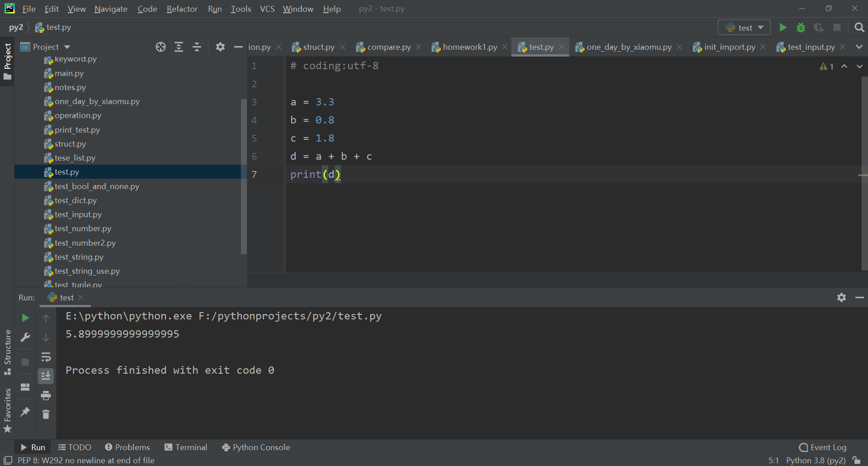Viewport: 868px width, 466px height.
Task: Open Python 3.8 (py2) interpreter selector
Action: tap(816, 460)
